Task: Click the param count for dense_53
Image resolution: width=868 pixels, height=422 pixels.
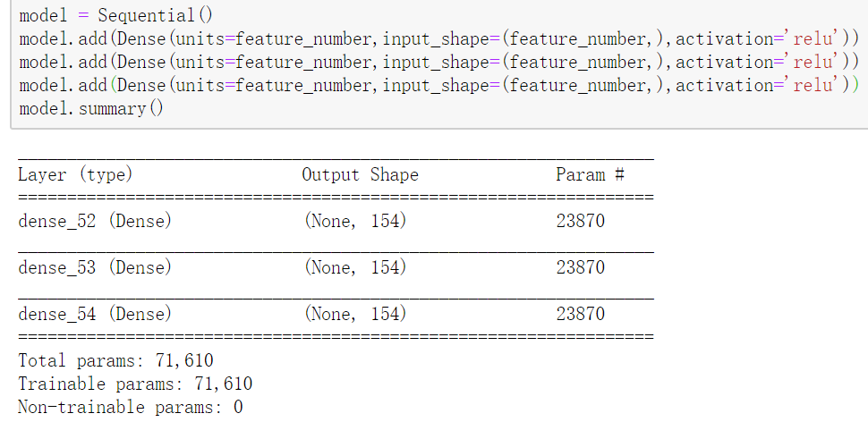Action: 580,267
